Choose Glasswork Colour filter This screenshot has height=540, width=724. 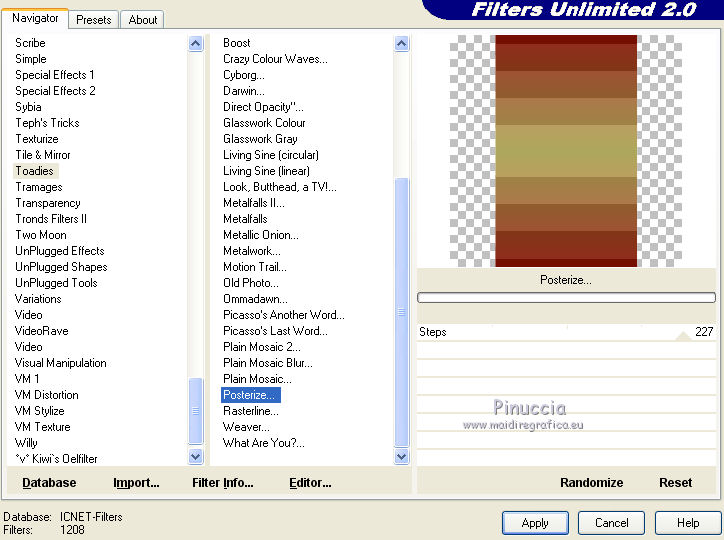tap(264, 123)
